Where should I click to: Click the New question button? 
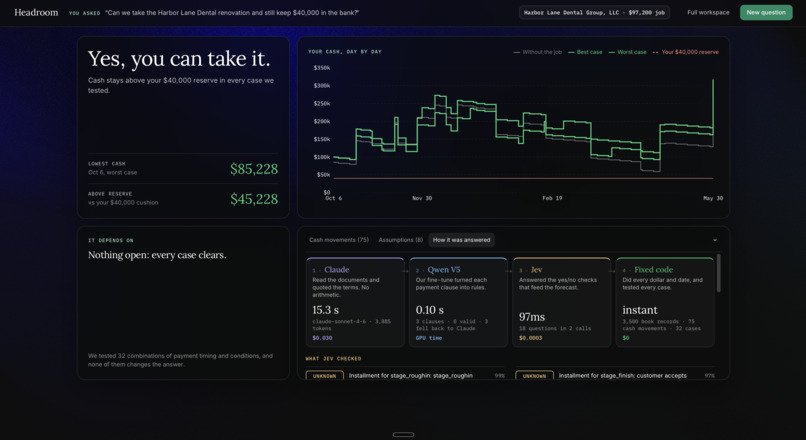(766, 12)
